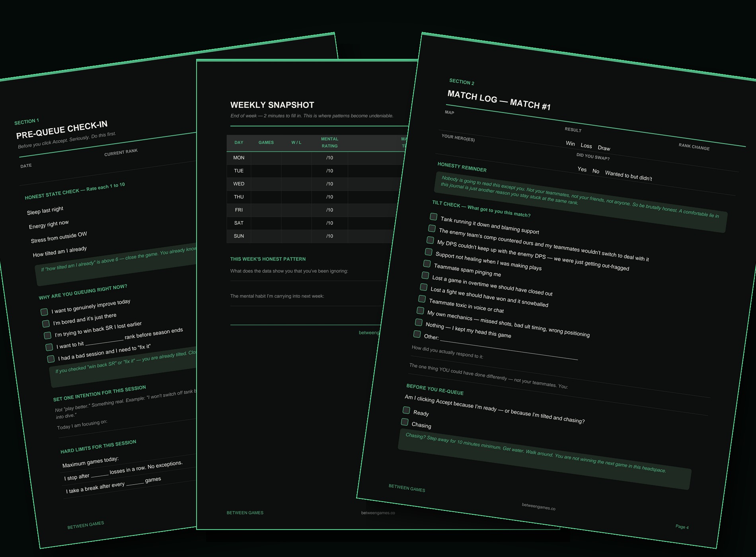Click the TUE row day cell
The image size is (756, 557).
point(239,171)
